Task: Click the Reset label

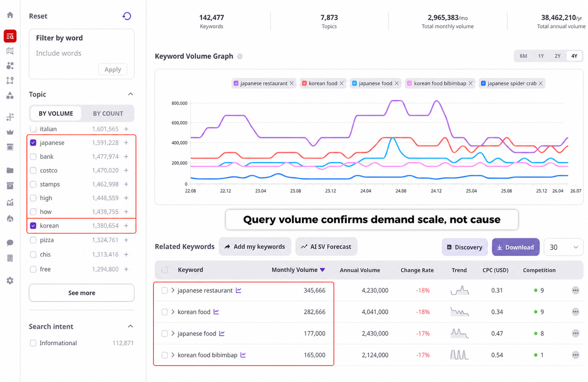Action: pyautogui.click(x=38, y=16)
